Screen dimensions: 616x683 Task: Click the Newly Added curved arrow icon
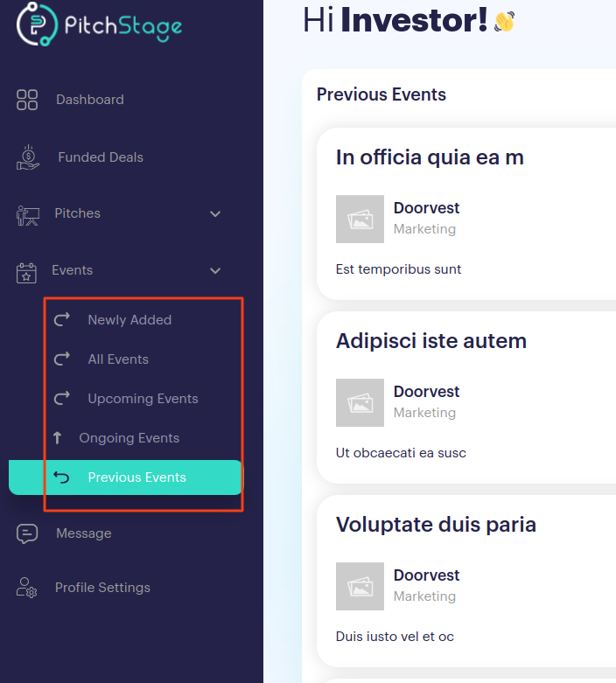tap(61, 320)
